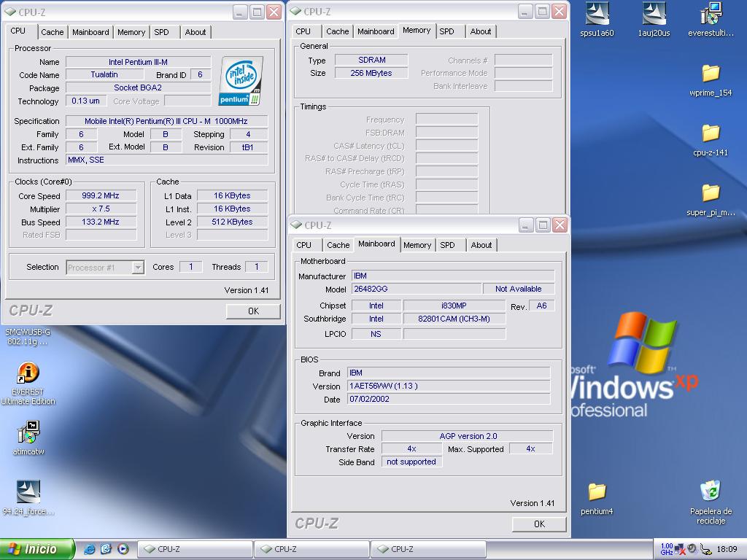
Task: Switch to SPD tab in CPU window
Action: [161, 32]
